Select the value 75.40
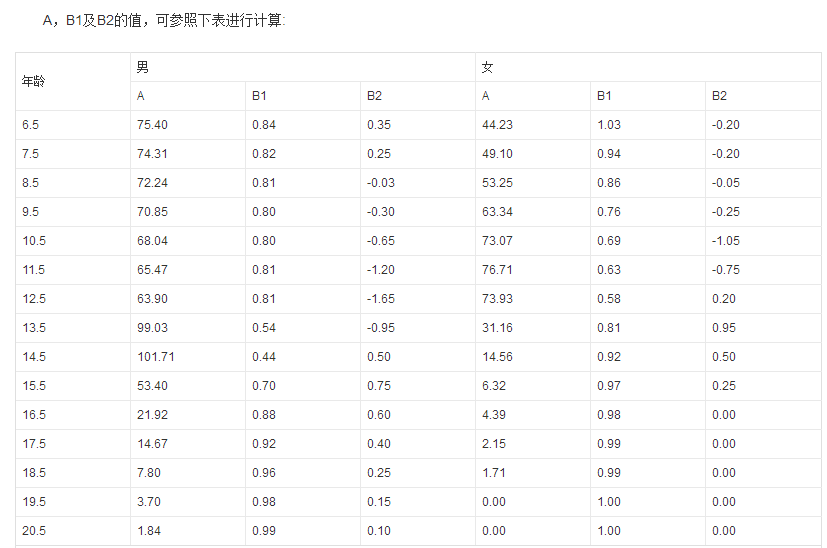827x548 pixels. pyautogui.click(x=152, y=125)
